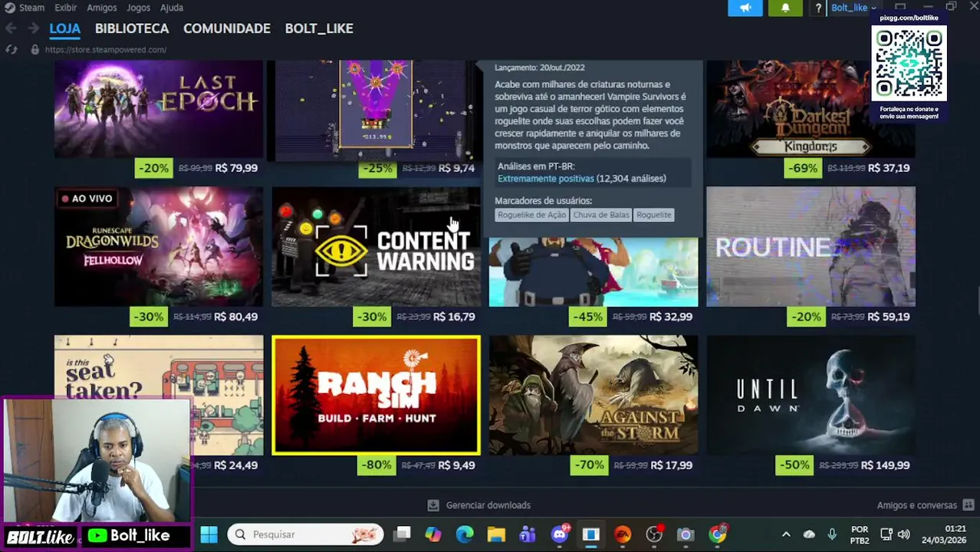Open the Exibir menu
980x552 pixels.
point(65,8)
